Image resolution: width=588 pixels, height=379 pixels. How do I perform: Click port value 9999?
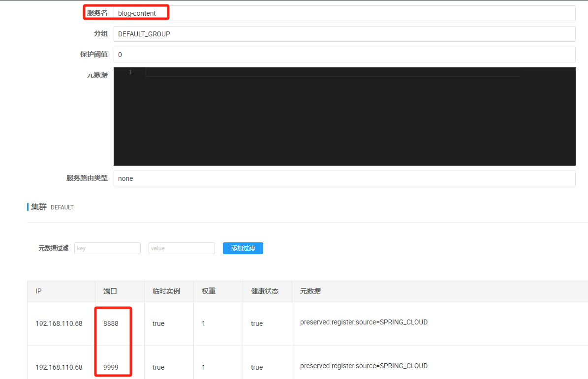(x=111, y=367)
